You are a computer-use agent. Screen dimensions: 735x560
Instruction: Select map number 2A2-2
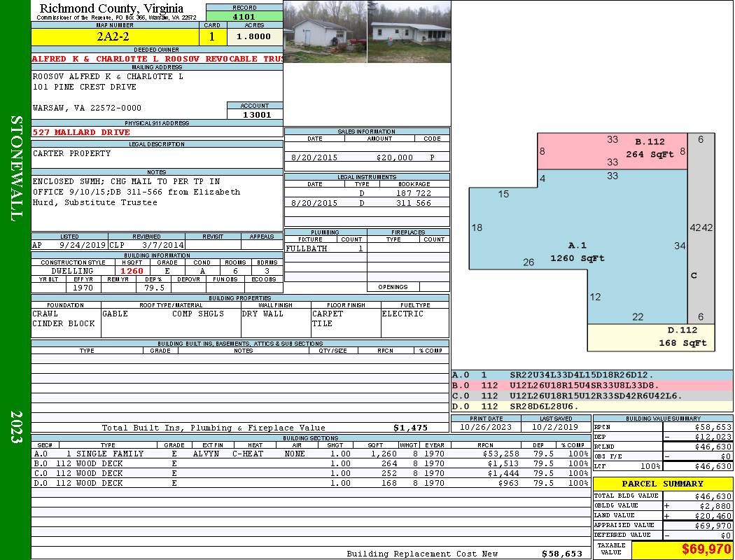pos(113,36)
